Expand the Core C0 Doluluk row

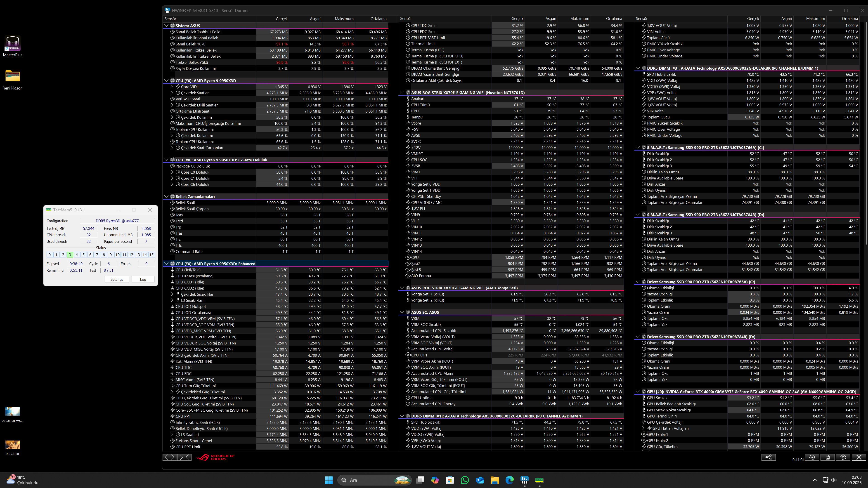(x=172, y=172)
